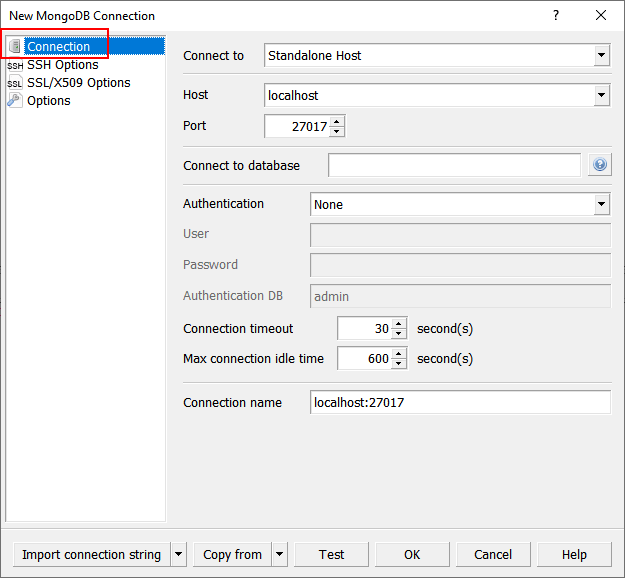Click the help icon beside Connect to database
The width and height of the screenshot is (625, 578).
[x=600, y=166]
